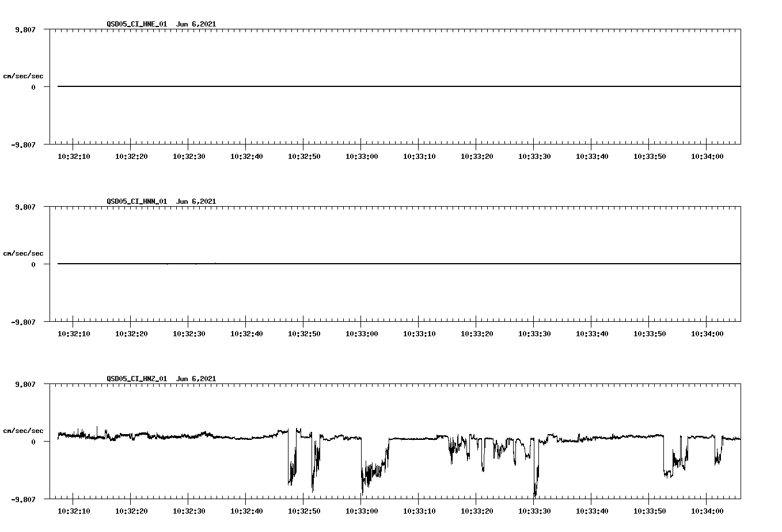Click the QSD05_CI_HNZ_01 plot title

click(x=161, y=379)
